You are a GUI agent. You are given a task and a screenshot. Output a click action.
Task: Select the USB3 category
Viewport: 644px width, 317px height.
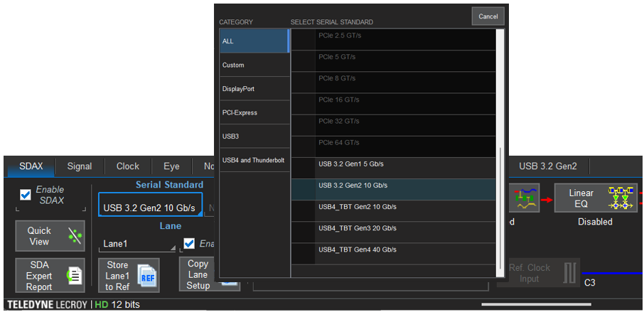254,136
